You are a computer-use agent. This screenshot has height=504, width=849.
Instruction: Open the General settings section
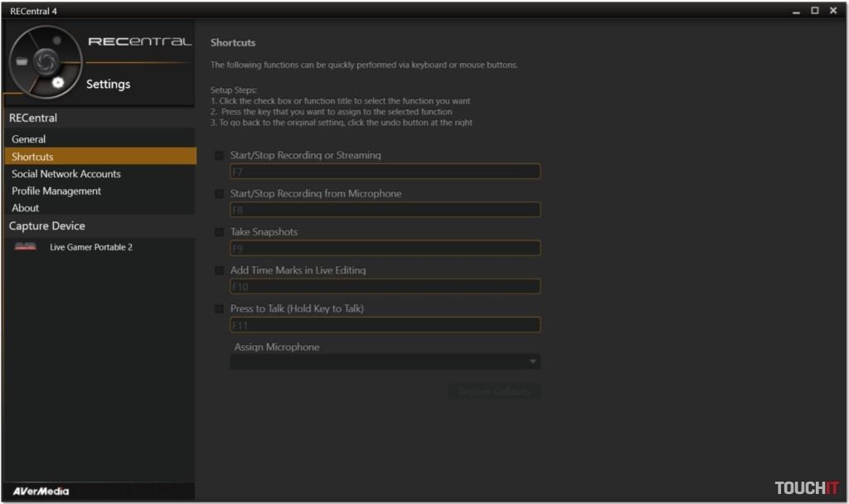coord(29,139)
